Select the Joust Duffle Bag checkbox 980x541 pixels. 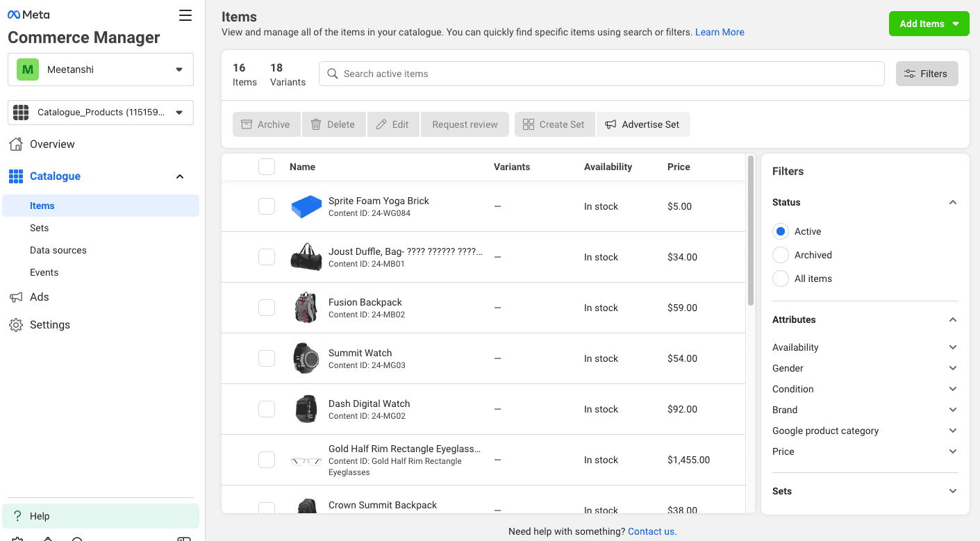(x=267, y=257)
